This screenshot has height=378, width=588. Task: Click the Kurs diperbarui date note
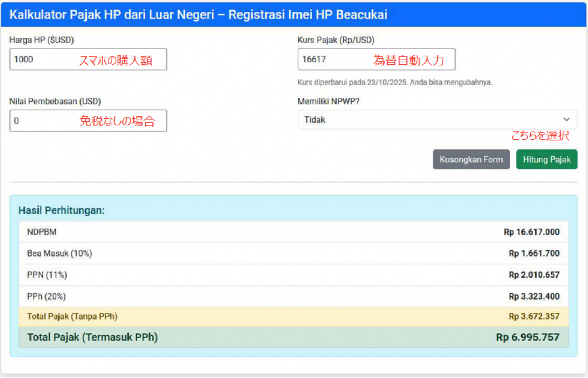[x=394, y=83]
